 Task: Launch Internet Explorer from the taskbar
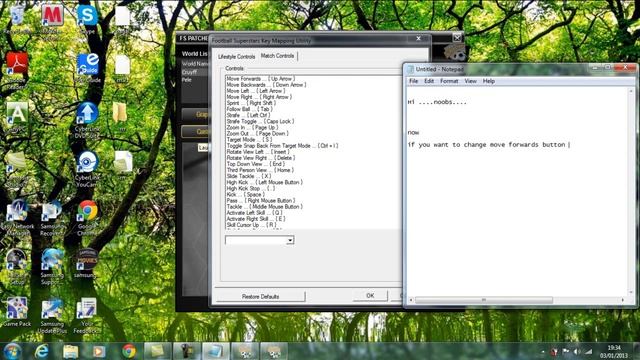41,351
